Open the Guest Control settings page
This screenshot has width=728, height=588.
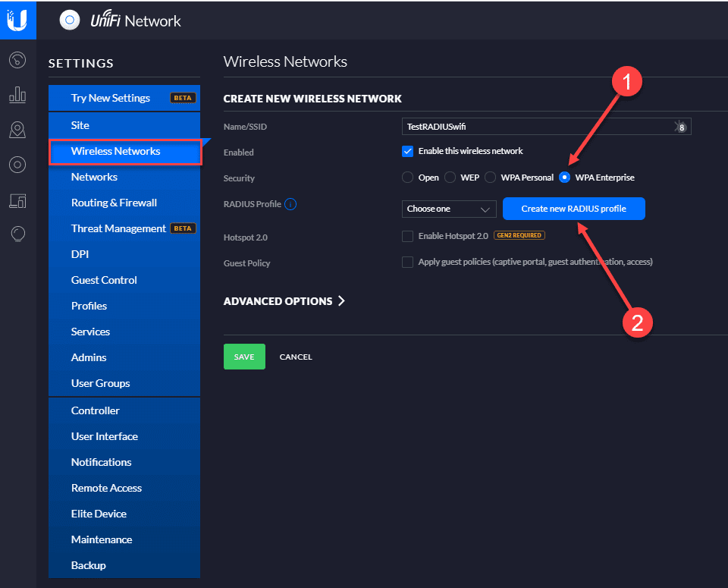coord(104,280)
